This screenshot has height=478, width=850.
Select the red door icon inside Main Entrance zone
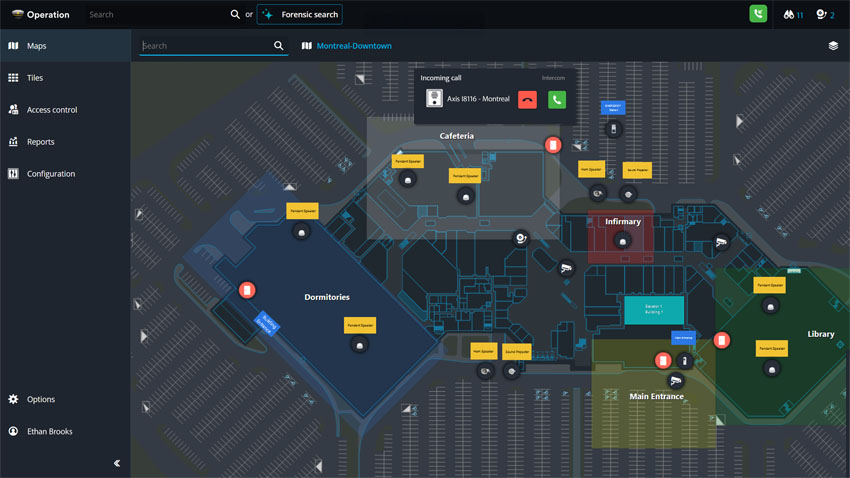(663, 360)
